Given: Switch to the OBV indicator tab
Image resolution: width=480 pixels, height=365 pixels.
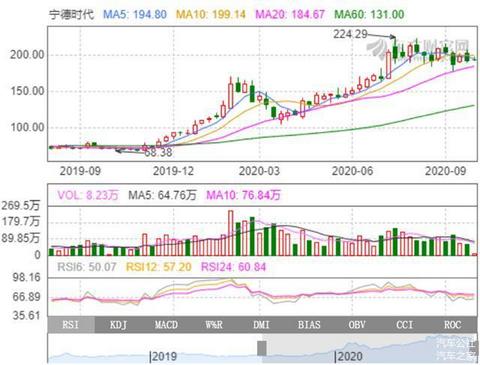Looking at the screenshot, I should 357,324.
